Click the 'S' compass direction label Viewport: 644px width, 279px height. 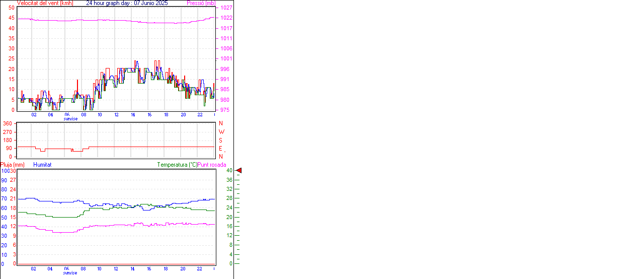(221, 141)
